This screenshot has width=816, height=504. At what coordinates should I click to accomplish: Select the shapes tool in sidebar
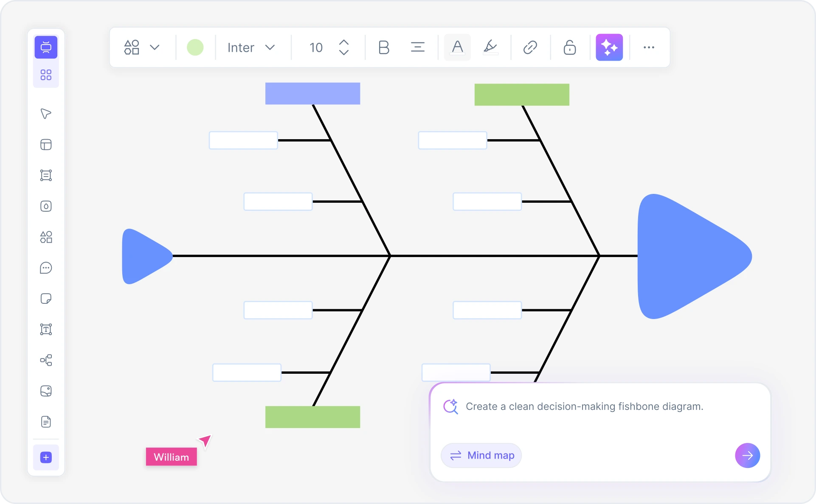coord(46,237)
